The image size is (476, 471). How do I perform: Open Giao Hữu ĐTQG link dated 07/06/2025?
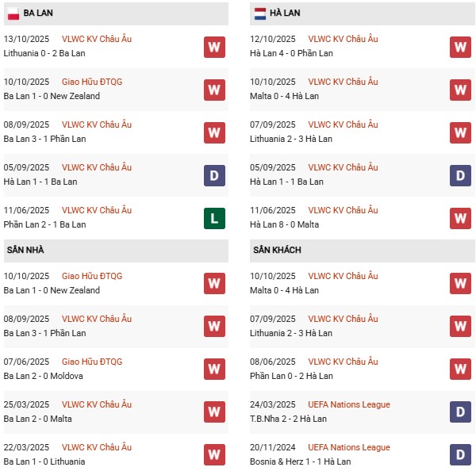(92, 362)
